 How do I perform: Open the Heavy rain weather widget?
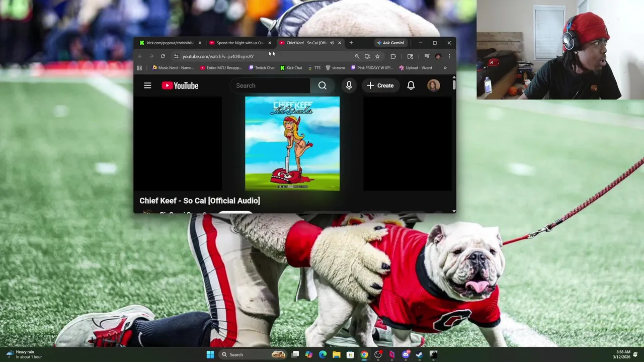tap(24, 354)
